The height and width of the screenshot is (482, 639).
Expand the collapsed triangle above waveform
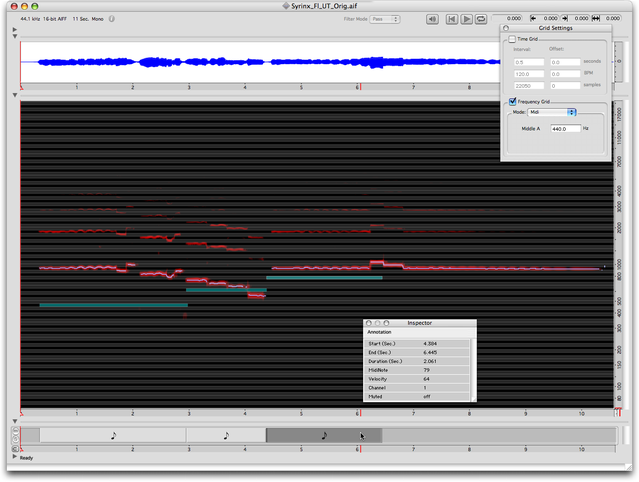pyautogui.click(x=14, y=30)
